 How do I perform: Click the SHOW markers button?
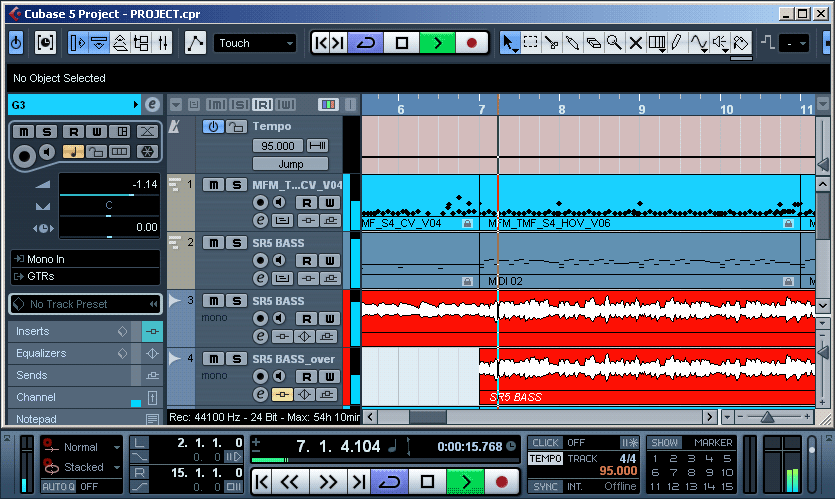(x=664, y=443)
